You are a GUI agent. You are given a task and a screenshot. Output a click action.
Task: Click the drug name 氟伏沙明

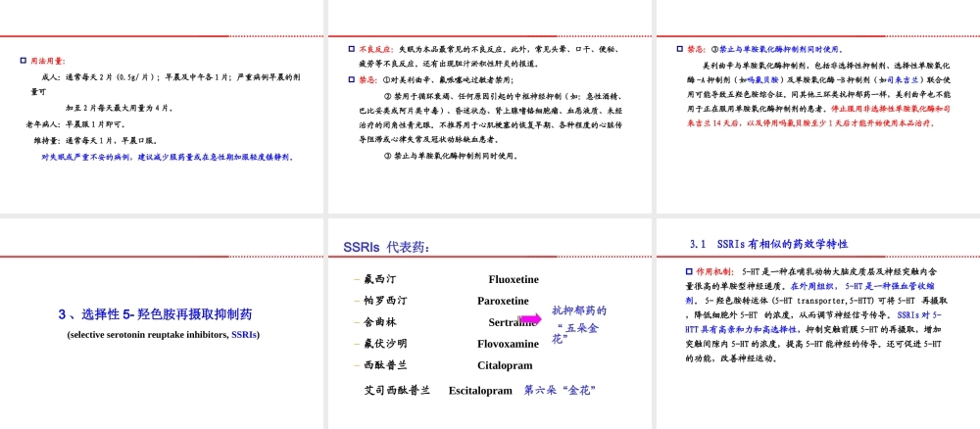pyautogui.click(x=385, y=344)
